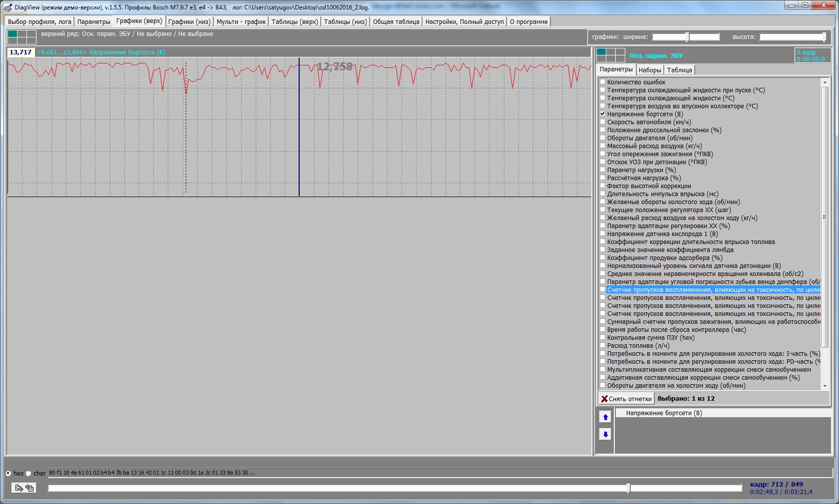839x504 pixels.
Task: Check Фактор высотной коррекции
Action: coord(603,186)
